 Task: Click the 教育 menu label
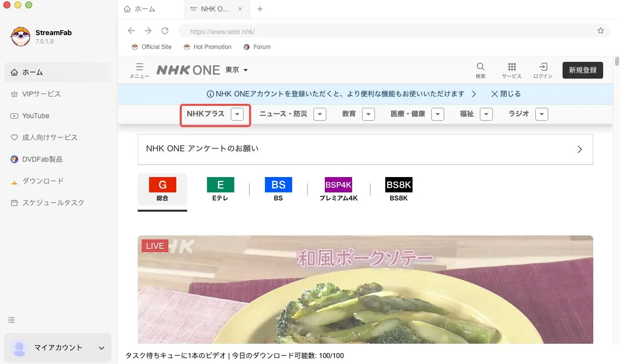pos(349,114)
